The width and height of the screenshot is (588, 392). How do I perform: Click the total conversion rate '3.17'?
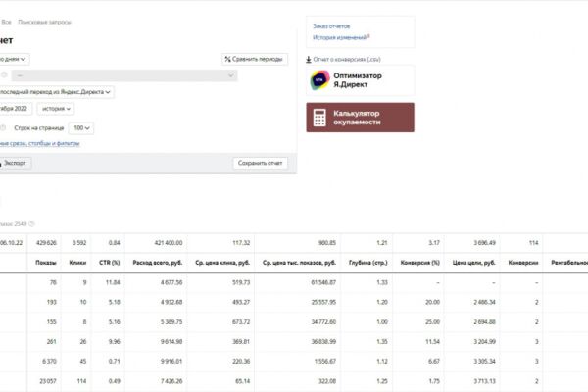(x=434, y=243)
